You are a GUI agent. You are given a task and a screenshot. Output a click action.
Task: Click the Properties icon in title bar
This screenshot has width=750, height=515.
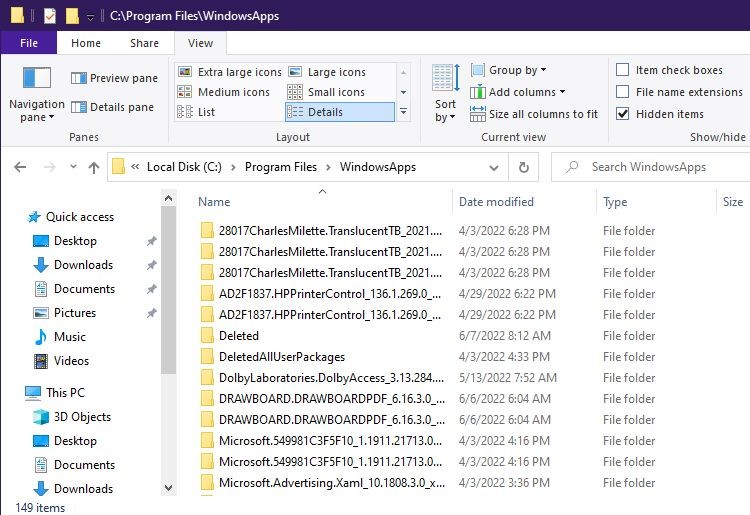(50, 16)
